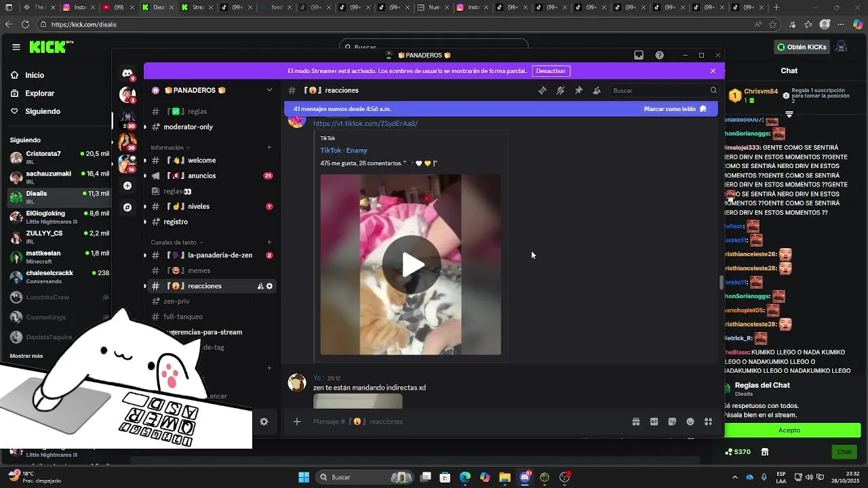Create invite icon next to reacciones channel
Viewport: 868px width, 488px height.
[x=260, y=286]
